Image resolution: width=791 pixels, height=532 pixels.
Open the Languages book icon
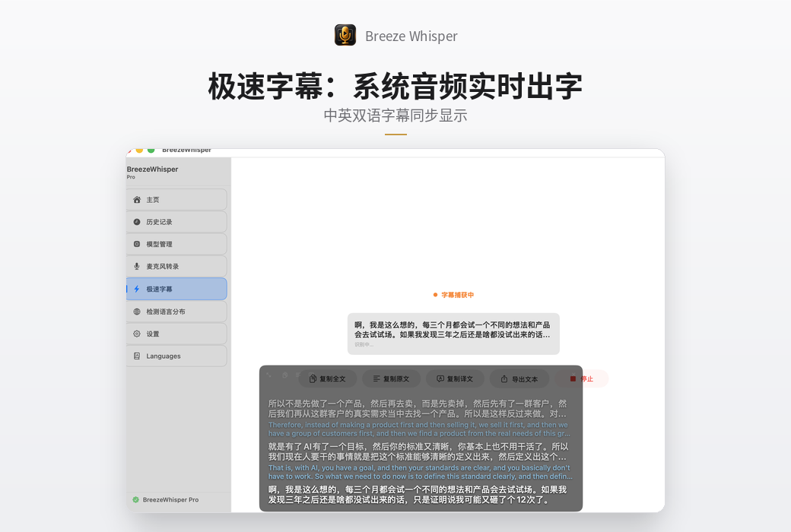tap(137, 356)
